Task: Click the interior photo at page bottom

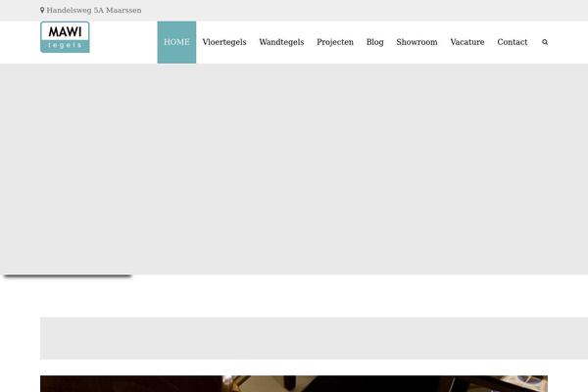Action: pyautogui.click(x=294, y=384)
